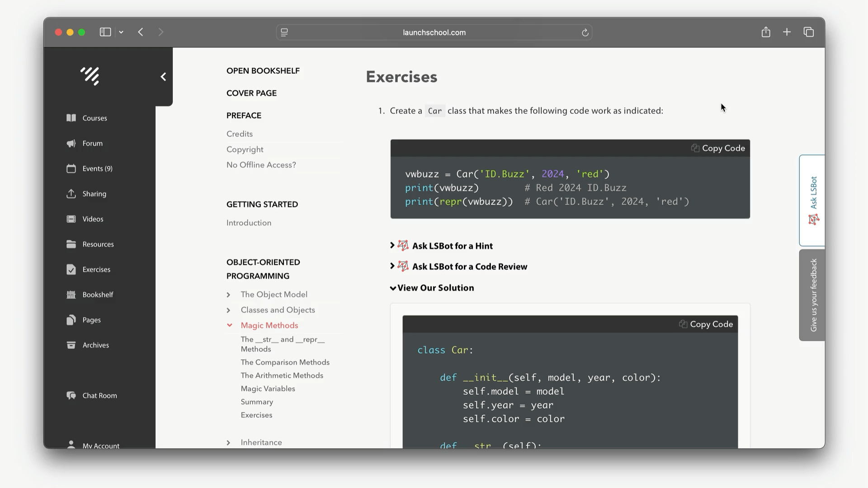
Task: Click the launchschool.com address bar
Action: 434,33
